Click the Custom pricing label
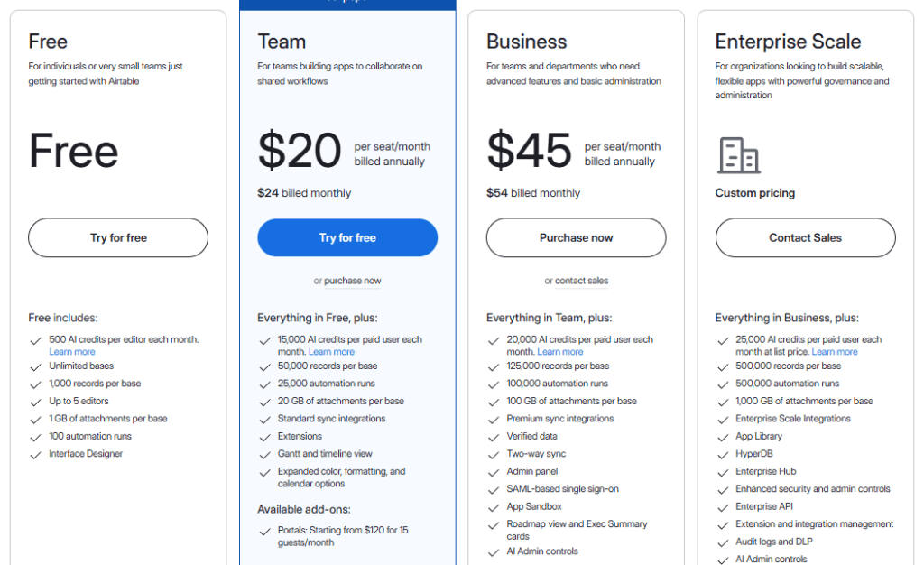 [754, 192]
